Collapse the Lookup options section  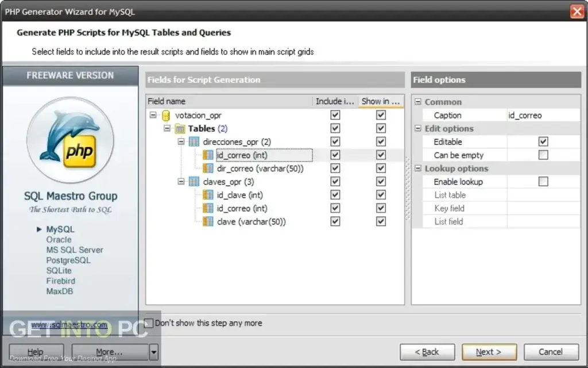click(418, 168)
